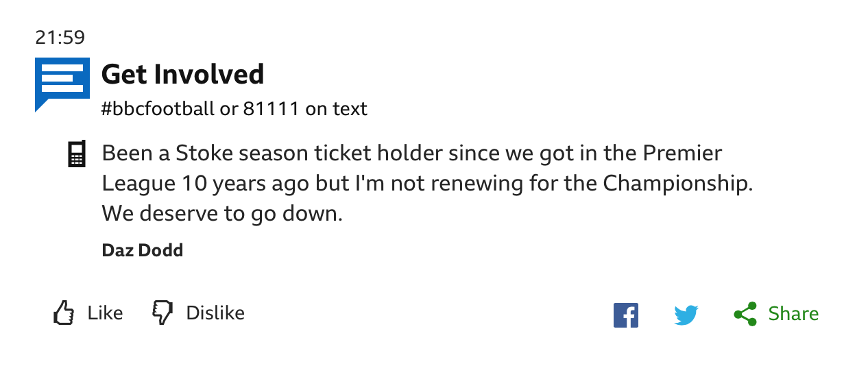868x366 pixels.
Task: Click the #bbcfootball hashtag text
Action: (158, 109)
